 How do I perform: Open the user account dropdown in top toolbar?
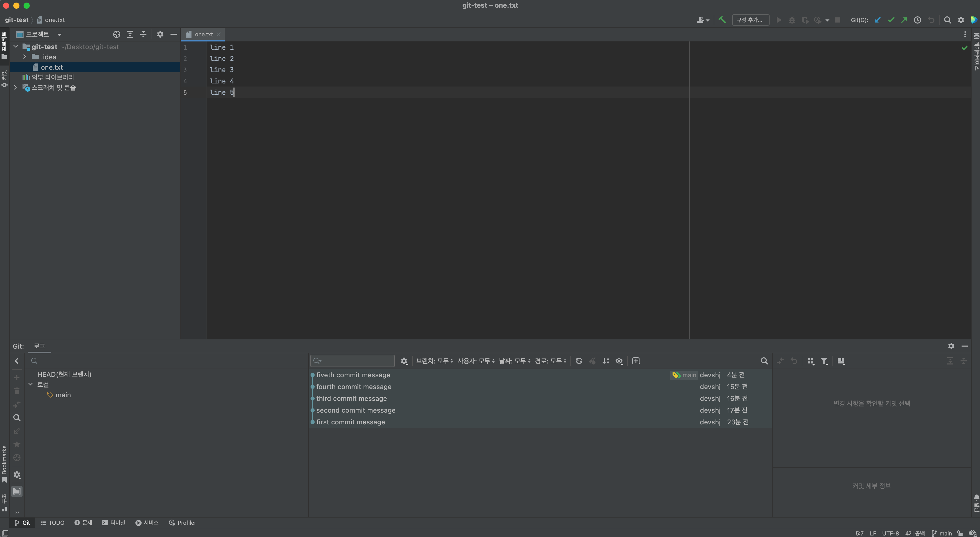703,20
